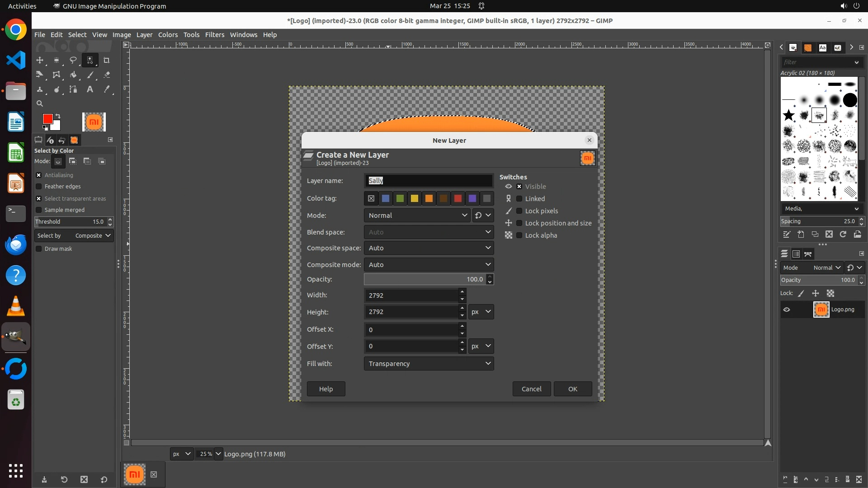Select the Move tool
This screenshot has height=488, width=868.
point(40,60)
